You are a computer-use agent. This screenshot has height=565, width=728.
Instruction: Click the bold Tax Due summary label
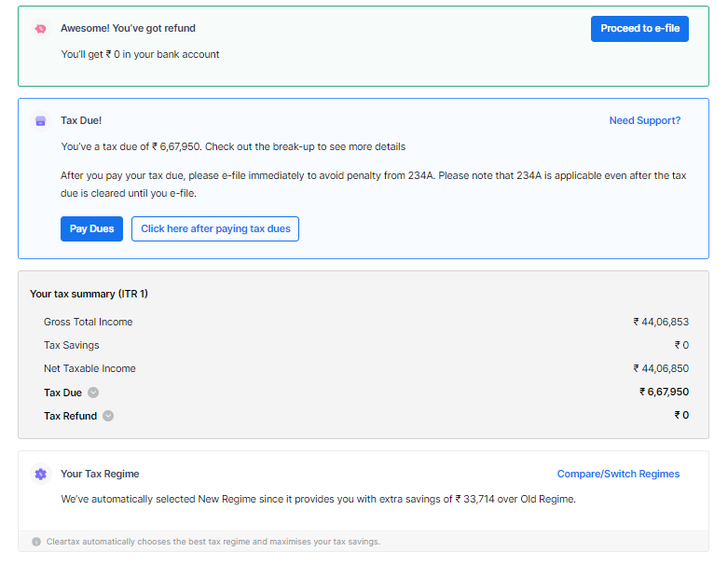tap(62, 393)
